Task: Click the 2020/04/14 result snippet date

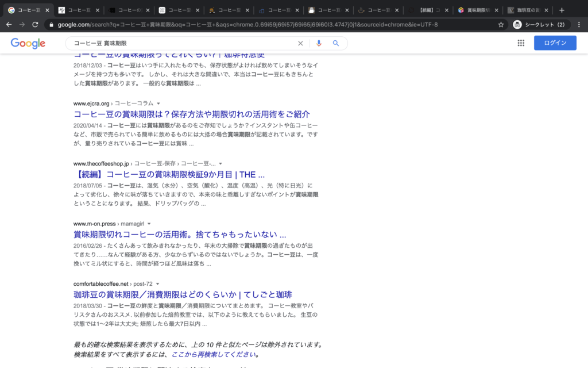Action: click(87, 125)
